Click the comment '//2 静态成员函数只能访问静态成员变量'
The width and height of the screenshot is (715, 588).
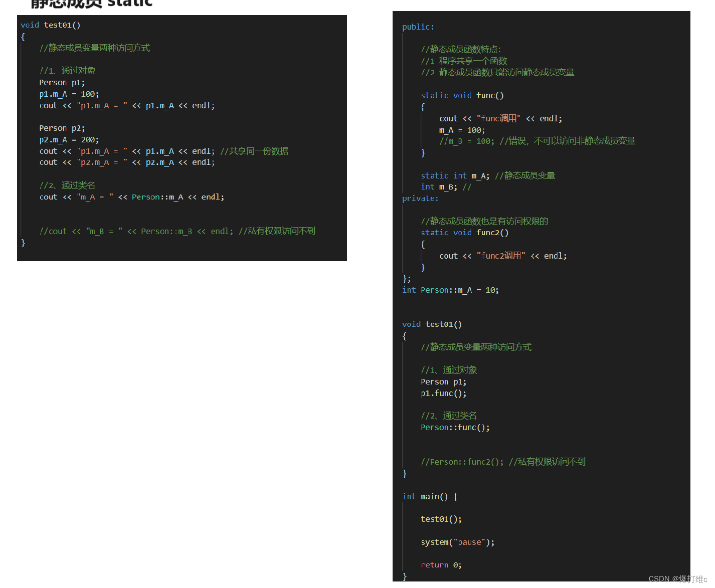coord(497,72)
